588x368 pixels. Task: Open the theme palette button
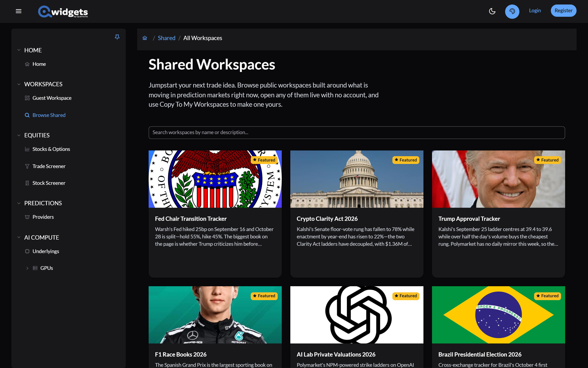click(x=512, y=11)
